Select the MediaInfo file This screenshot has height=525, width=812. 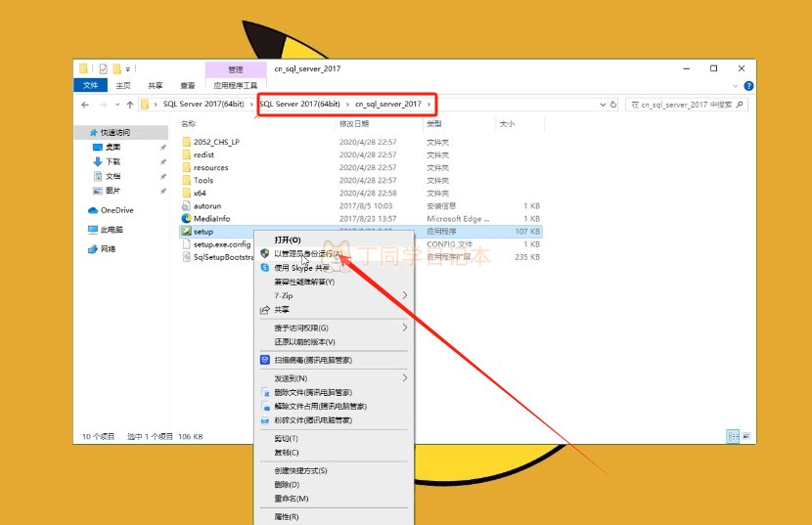pyautogui.click(x=211, y=218)
